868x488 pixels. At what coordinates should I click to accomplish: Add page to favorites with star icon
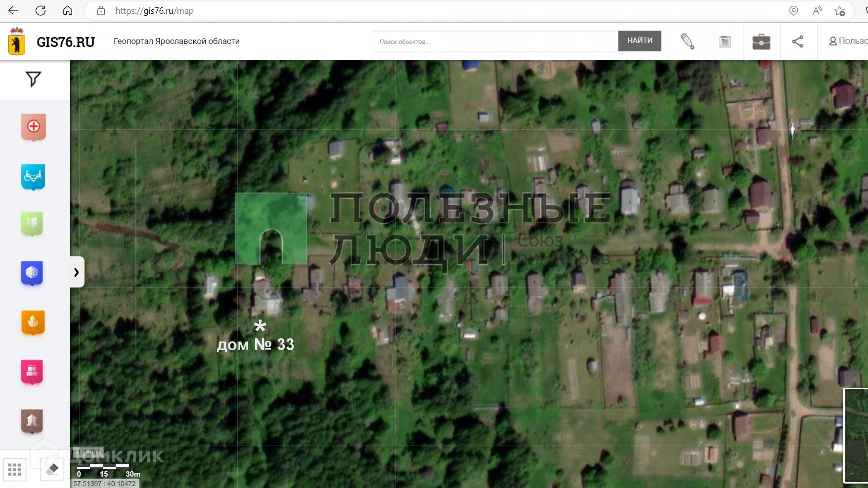point(839,11)
